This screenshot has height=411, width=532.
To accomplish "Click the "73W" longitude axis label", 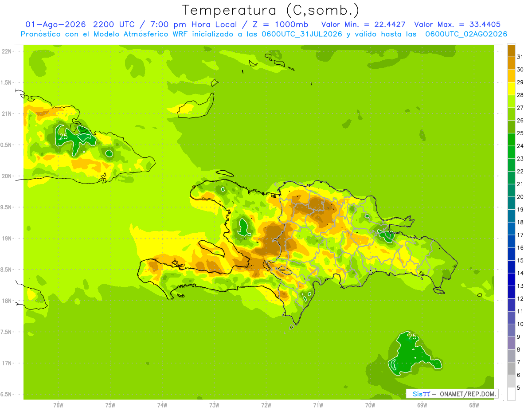I will pos(214,405).
